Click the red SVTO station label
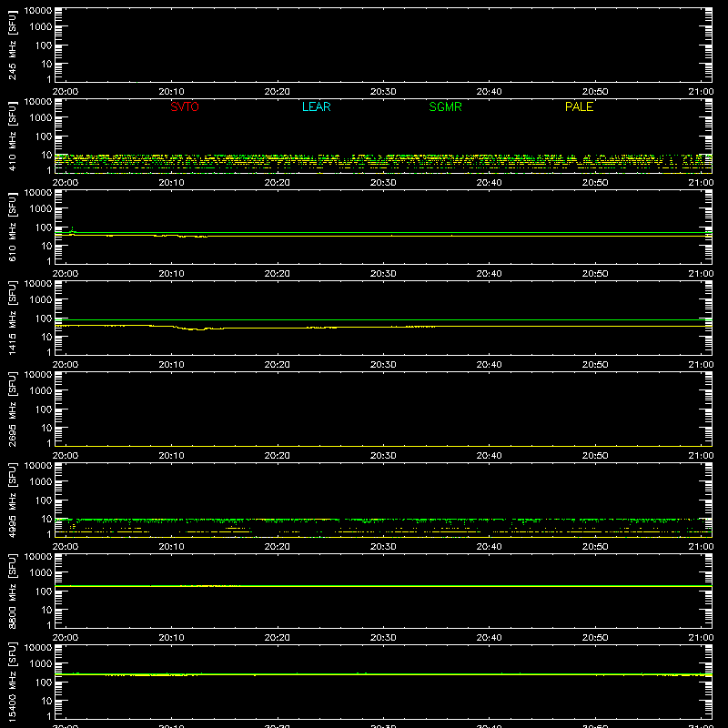This screenshot has width=728, height=728. click(x=185, y=106)
